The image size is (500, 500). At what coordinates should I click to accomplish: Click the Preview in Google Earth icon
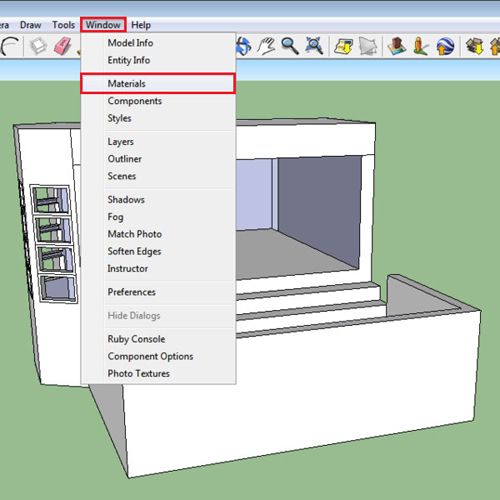point(445,46)
